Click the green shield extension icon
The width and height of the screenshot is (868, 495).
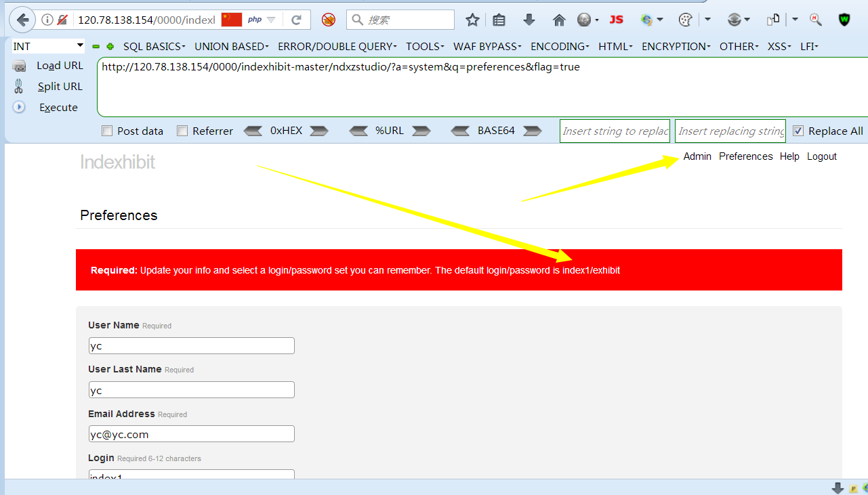pos(844,20)
